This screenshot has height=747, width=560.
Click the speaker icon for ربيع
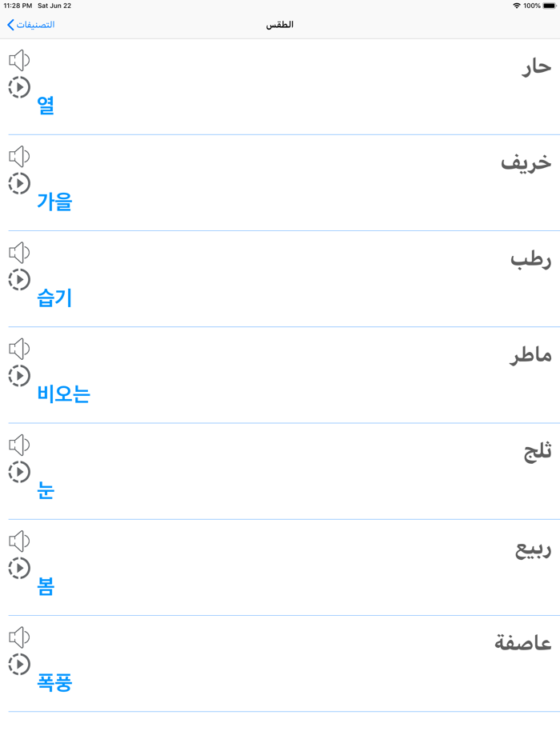point(18,541)
